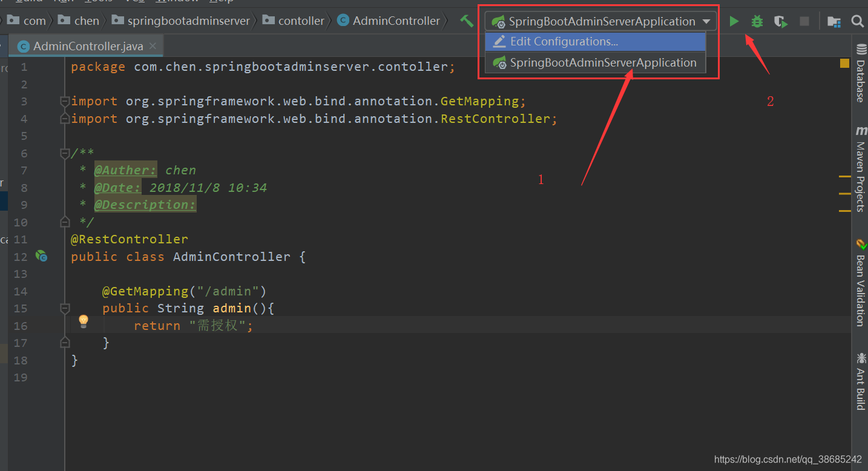The height and width of the screenshot is (471, 868).
Task: Click the package declaration on line 1
Action: 263,67
